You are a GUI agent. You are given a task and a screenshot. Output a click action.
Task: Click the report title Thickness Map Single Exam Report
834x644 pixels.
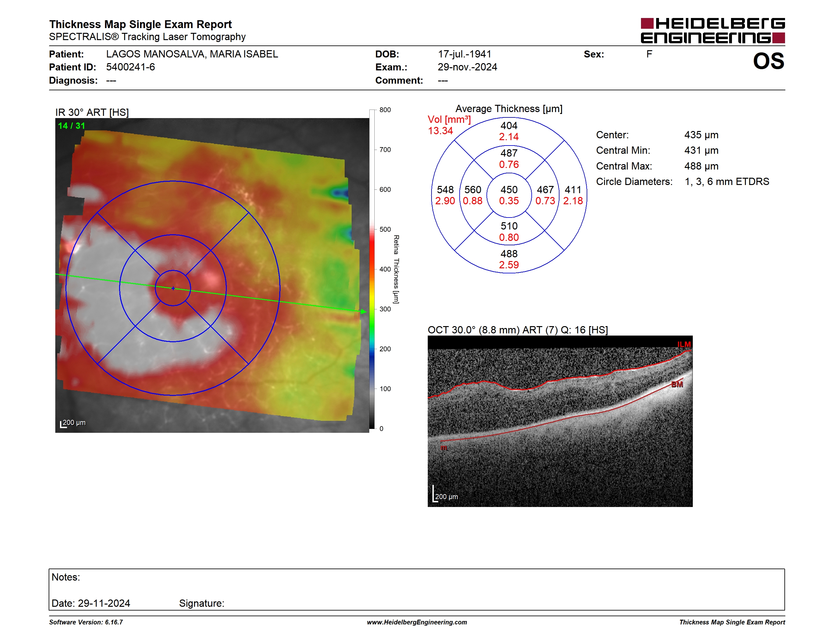[141, 24]
